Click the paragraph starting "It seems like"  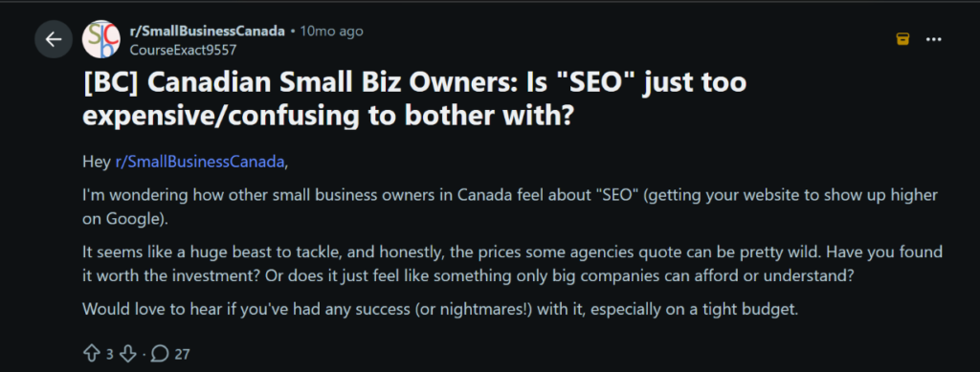[512, 265]
